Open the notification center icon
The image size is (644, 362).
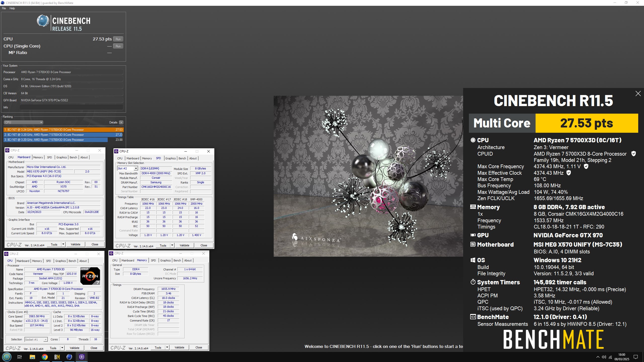click(636, 357)
